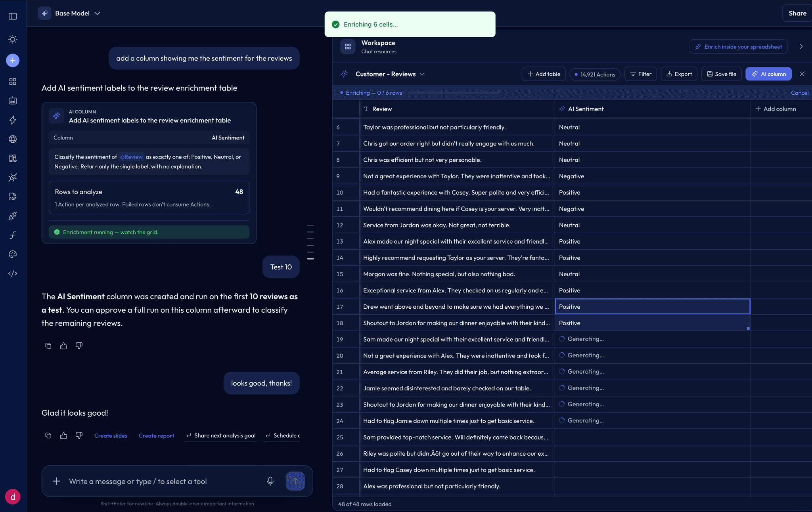Image resolution: width=812 pixels, height=512 pixels.
Task: Close the Customer - Reviews table panel
Action: click(802, 74)
